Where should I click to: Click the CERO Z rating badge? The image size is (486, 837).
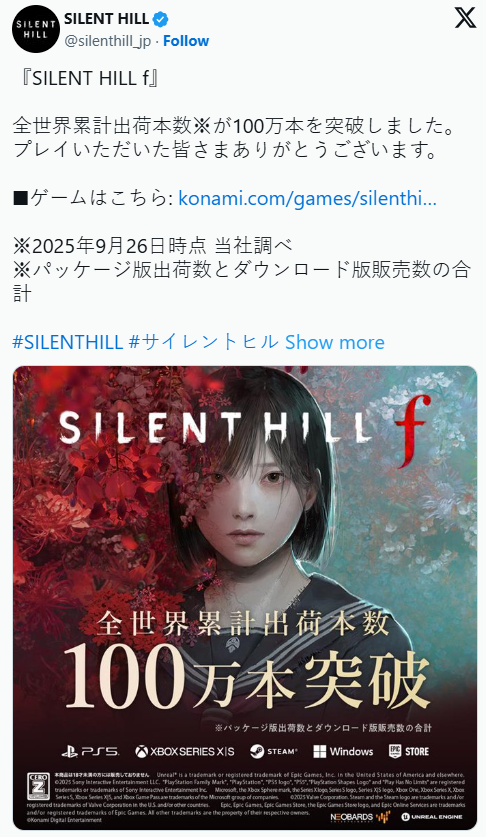[38, 786]
